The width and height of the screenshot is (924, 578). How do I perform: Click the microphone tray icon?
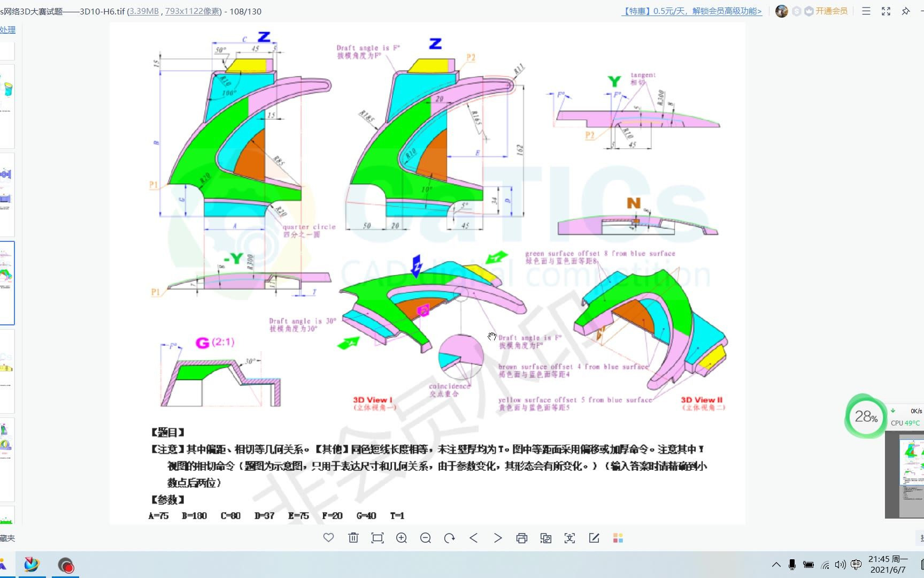click(x=792, y=565)
